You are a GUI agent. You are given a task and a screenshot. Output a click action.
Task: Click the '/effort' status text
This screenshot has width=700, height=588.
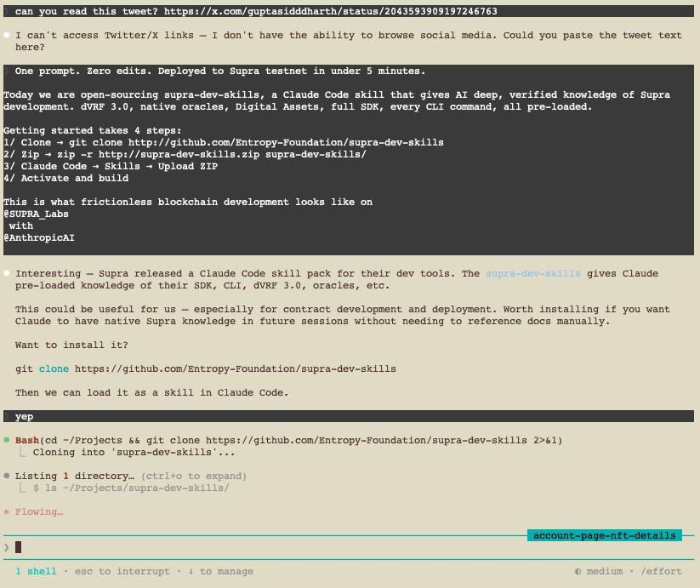(x=661, y=571)
